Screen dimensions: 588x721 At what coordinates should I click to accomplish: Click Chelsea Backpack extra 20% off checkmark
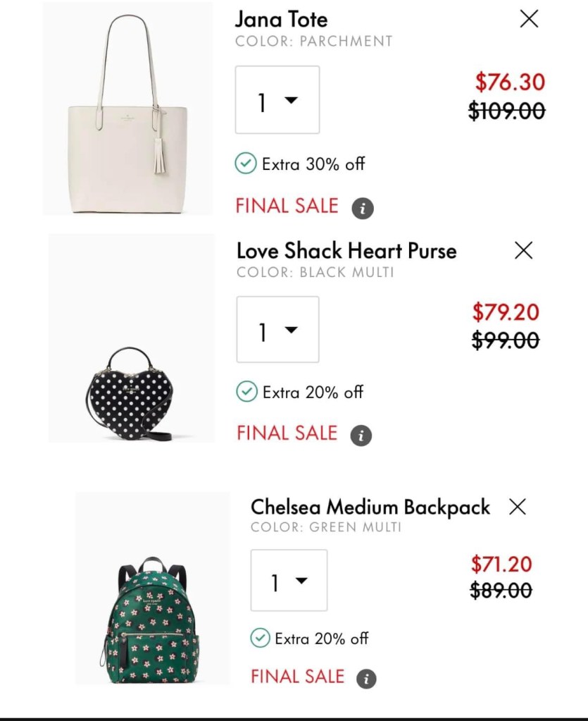(260, 639)
